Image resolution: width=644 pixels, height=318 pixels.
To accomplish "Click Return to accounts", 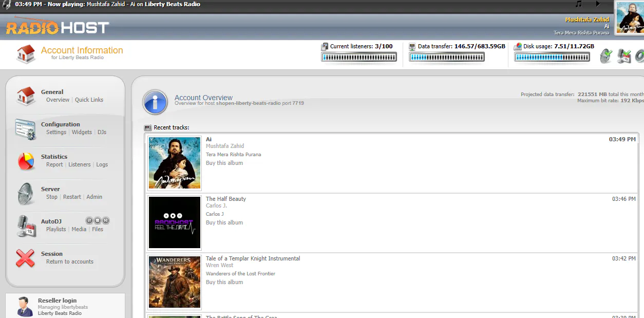I will [70, 261].
